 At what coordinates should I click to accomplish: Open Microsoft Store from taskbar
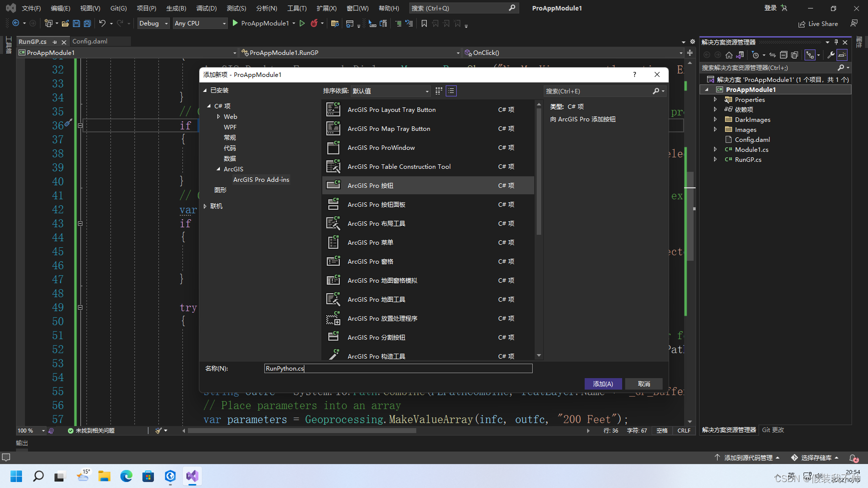tap(148, 476)
